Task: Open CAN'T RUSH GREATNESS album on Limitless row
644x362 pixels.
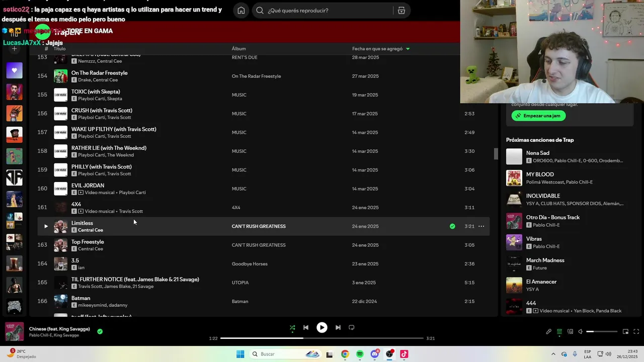Action: pos(259,226)
